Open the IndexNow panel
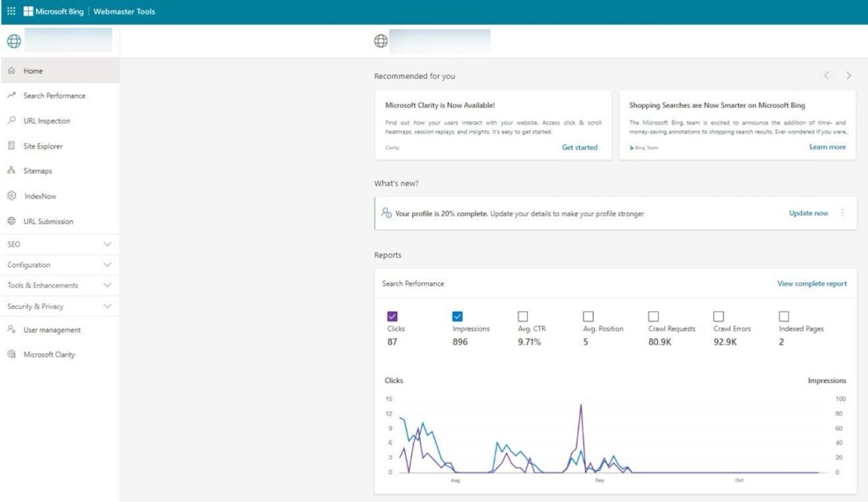Image resolution: width=868 pixels, height=502 pixels. [x=42, y=196]
